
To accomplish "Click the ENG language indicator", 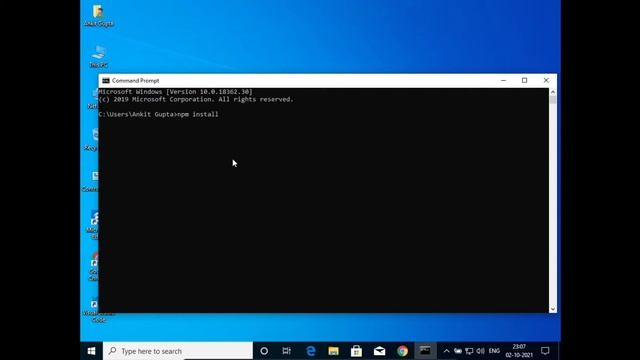I will click(x=494, y=351).
